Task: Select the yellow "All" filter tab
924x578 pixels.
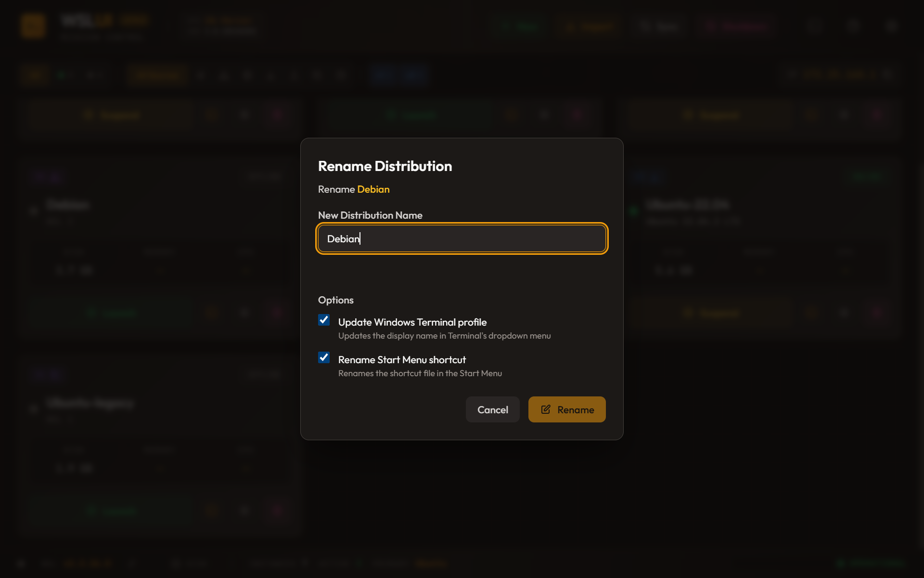Action: (35, 75)
